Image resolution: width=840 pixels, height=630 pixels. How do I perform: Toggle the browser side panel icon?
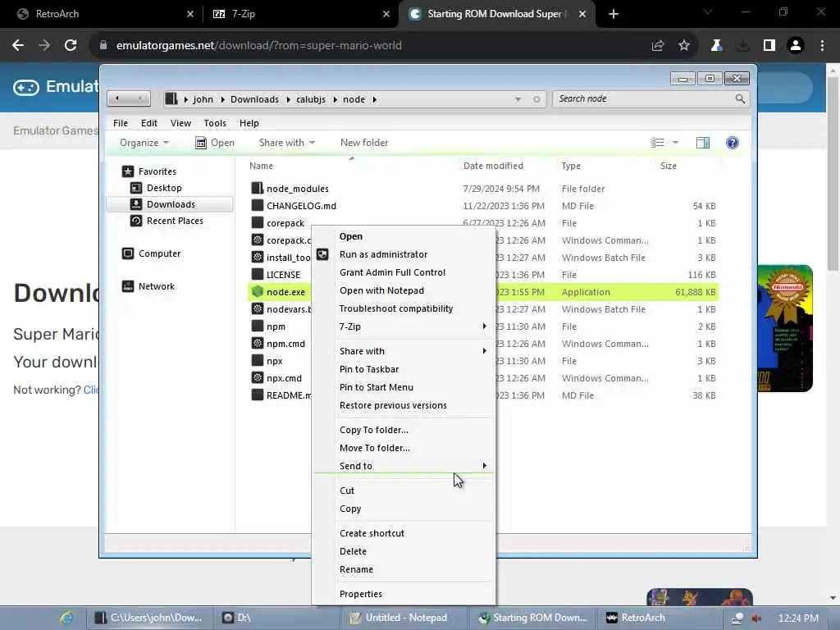point(769,46)
